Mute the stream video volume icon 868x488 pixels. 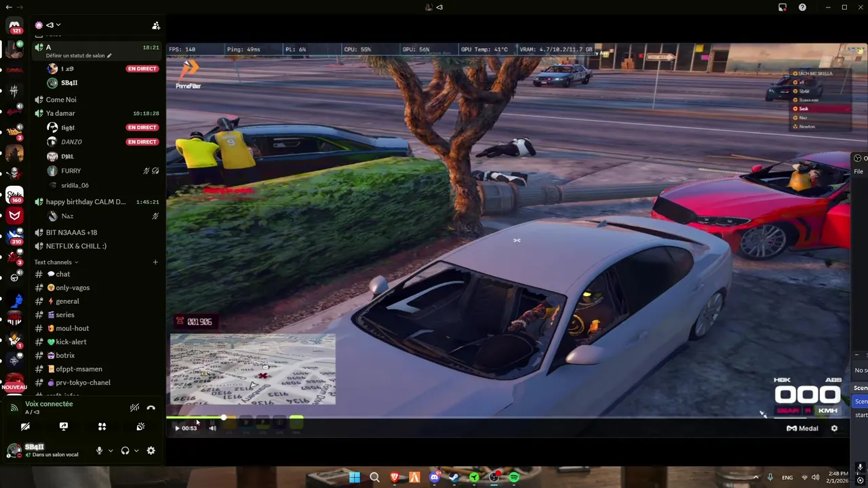click(x=212, y=428)
